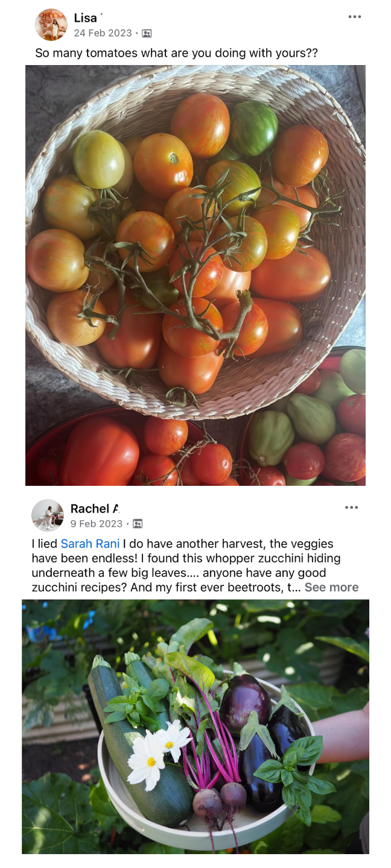The image size is (391, 868).
Task: Click the white daisies in the harvest photo
Action: click(159, 756)
